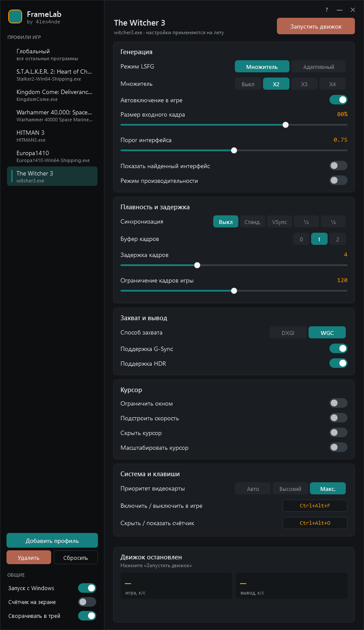Screen dimensions: 364x630
Task: Set Буфер кадров to 0
Action: tap(301, 239)
